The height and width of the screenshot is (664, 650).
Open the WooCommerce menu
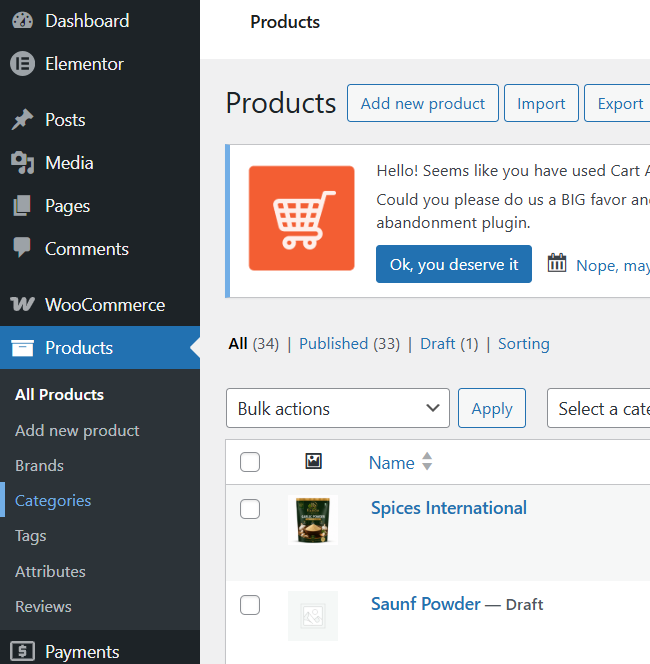pos(100,304)
